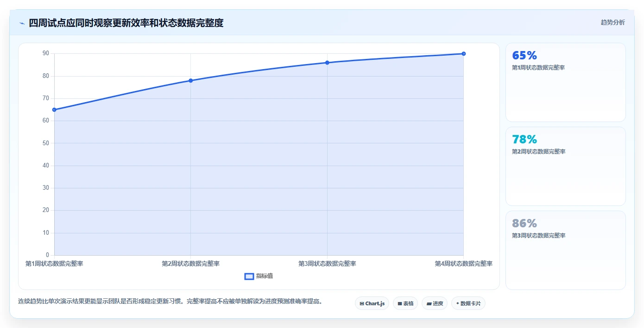Open the 78% data card
The width and height of the screenshot is (644, 328).
pyautogui.click(x=566, y=167)
